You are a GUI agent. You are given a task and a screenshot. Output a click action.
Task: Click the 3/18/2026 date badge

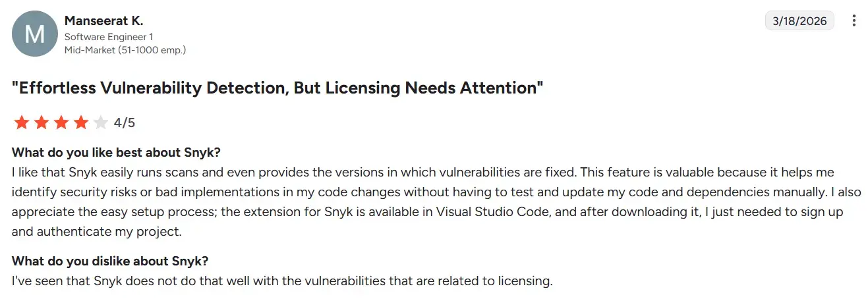pyautogui.click(x=799, y=21)
